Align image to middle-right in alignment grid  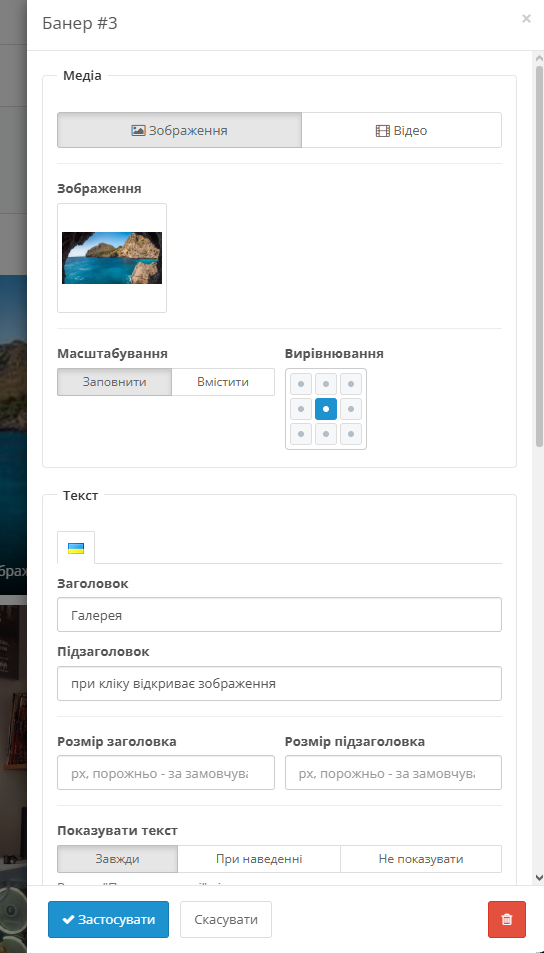tap(351, 409)
